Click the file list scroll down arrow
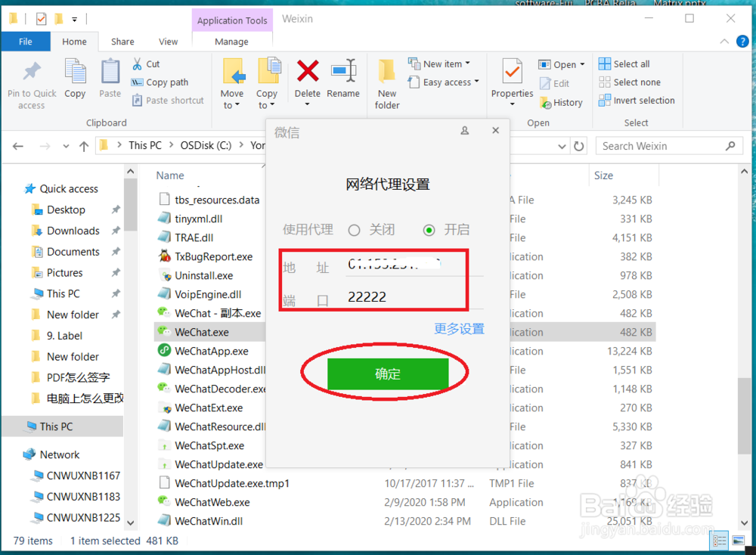This screenshot has height=555, width=756. (743, 522)
